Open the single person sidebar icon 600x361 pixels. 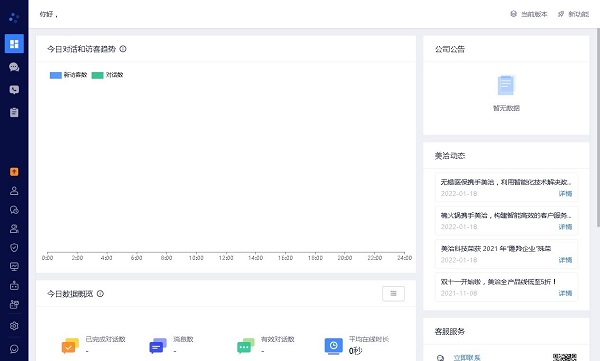tap(14, 191)
